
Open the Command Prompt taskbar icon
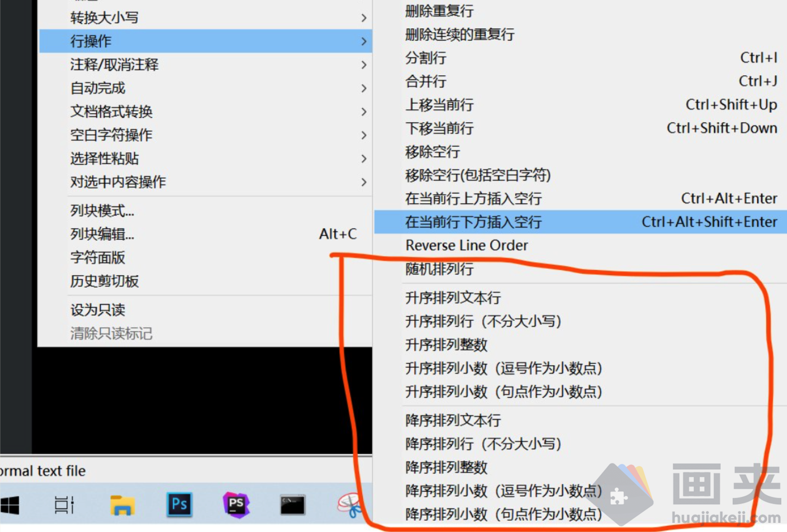pyautogui.click(x=292, y=504)
